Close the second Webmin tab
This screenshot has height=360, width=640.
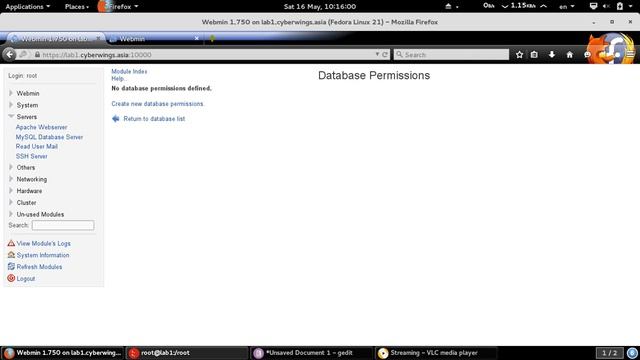(197, 38)
